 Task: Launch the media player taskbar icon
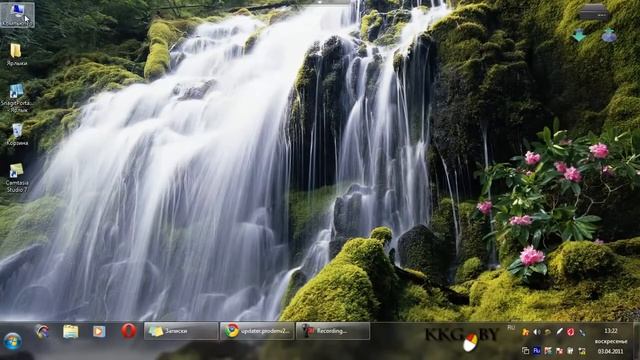click(99, 331)
